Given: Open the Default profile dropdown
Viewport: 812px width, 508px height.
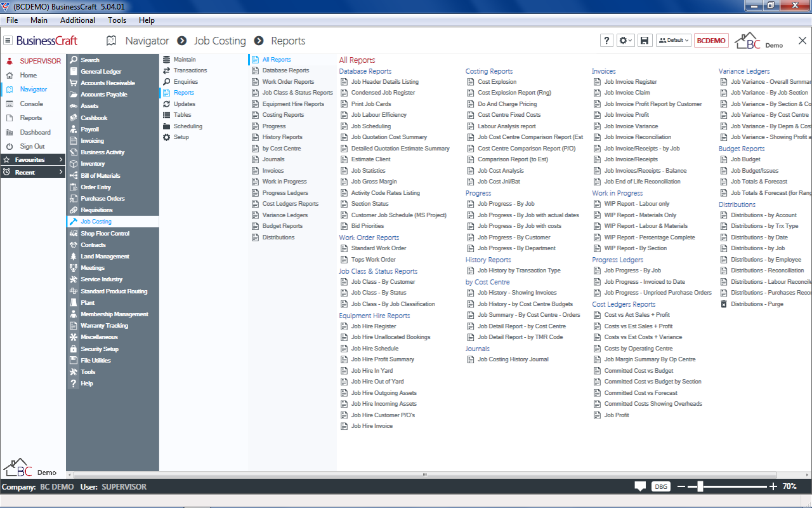Looking at the screenshot, I should click(x=674, y=41).
